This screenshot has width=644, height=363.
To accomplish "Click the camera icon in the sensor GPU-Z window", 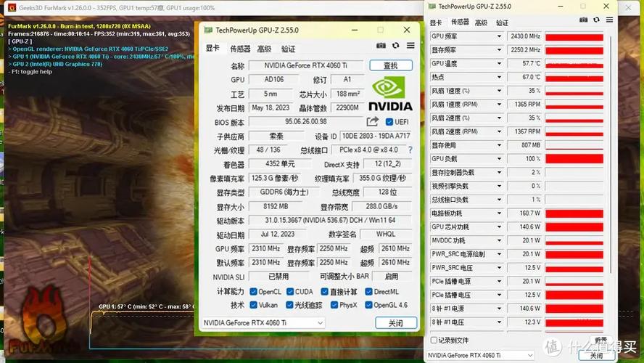I will coord(583,20).
